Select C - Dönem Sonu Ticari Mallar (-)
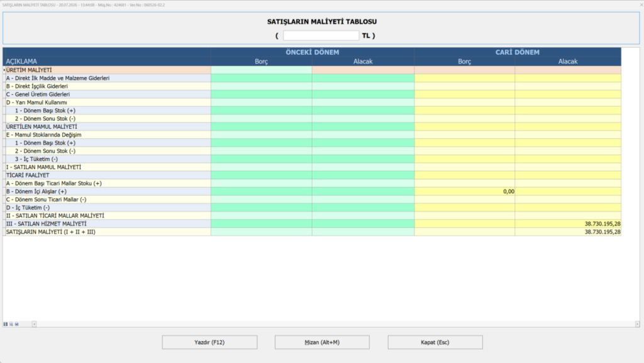 312,199
